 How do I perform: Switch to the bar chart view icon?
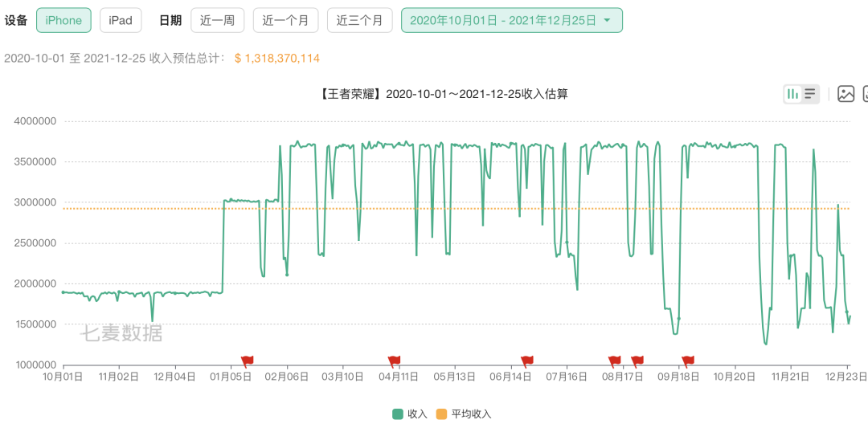(x=792, y=94)
